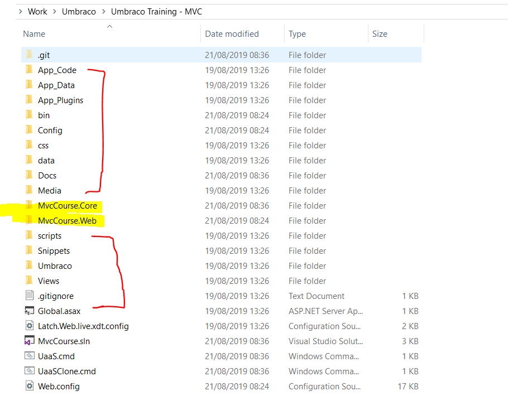Click Visual Studio Solut... type cell
The width and height of the screenshot is (508, 420).
pyautogui.click(x=325, y=341)
